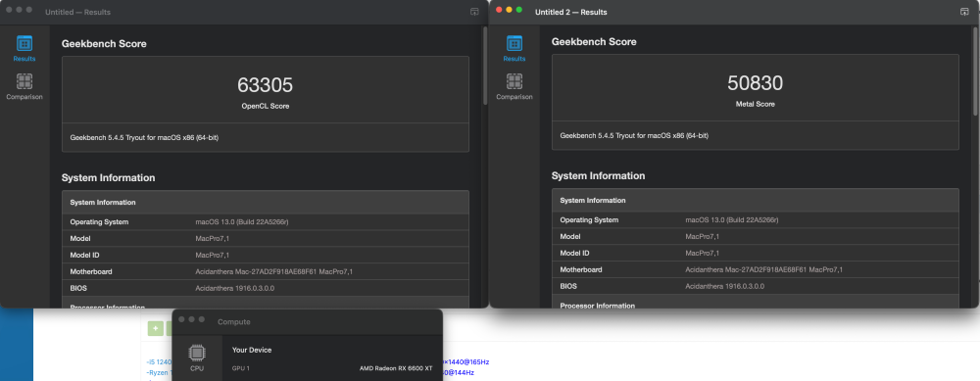980x381 pixels.
Task: Click 'BIOS' label in Untitled window
Action: 78,288
